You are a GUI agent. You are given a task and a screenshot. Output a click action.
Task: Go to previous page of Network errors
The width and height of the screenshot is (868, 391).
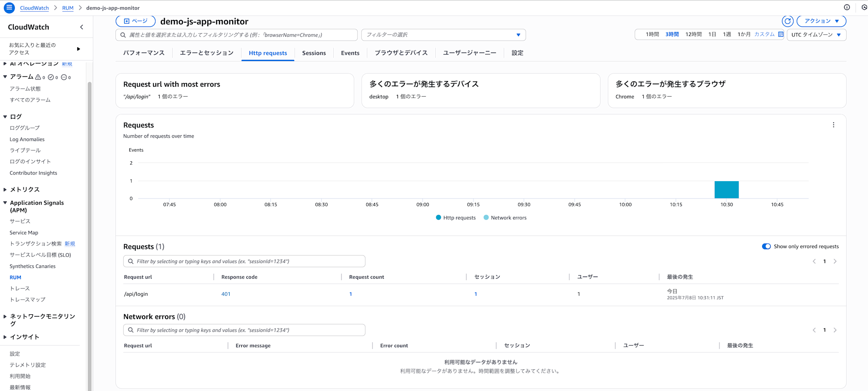click(x=814, y=330)
